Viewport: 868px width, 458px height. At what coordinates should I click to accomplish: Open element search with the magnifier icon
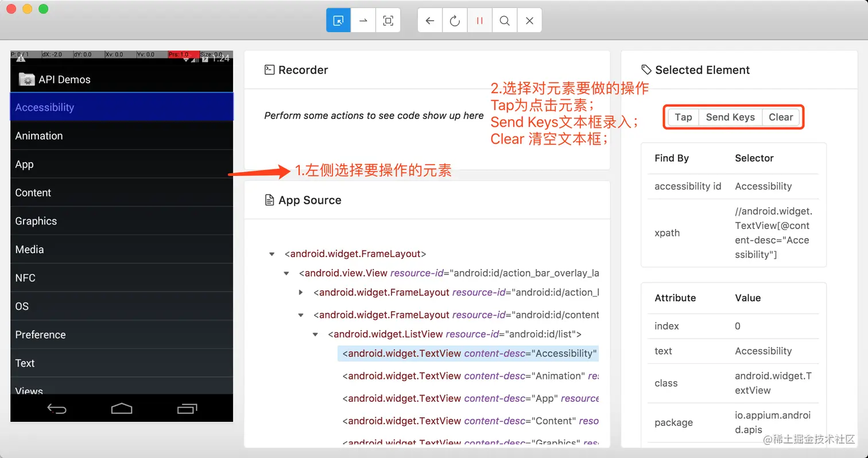click(504, 20)
